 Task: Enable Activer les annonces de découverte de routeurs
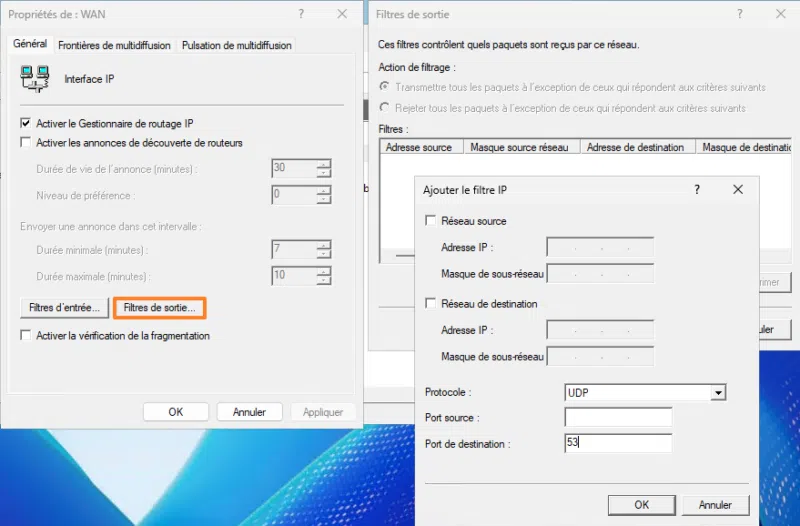pos(26,143)
